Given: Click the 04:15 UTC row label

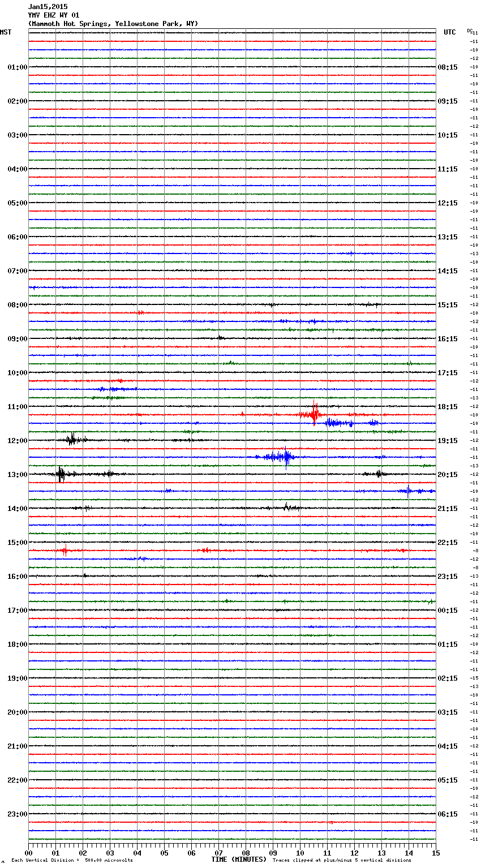Looking at the screenshot, I should point(448,746).
